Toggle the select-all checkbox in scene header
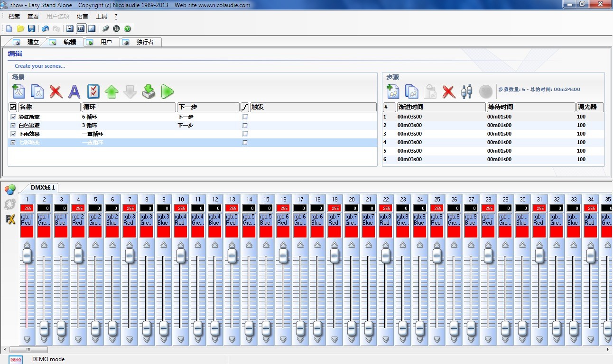This screenshot has width=613, height=364. click(13, 107)
